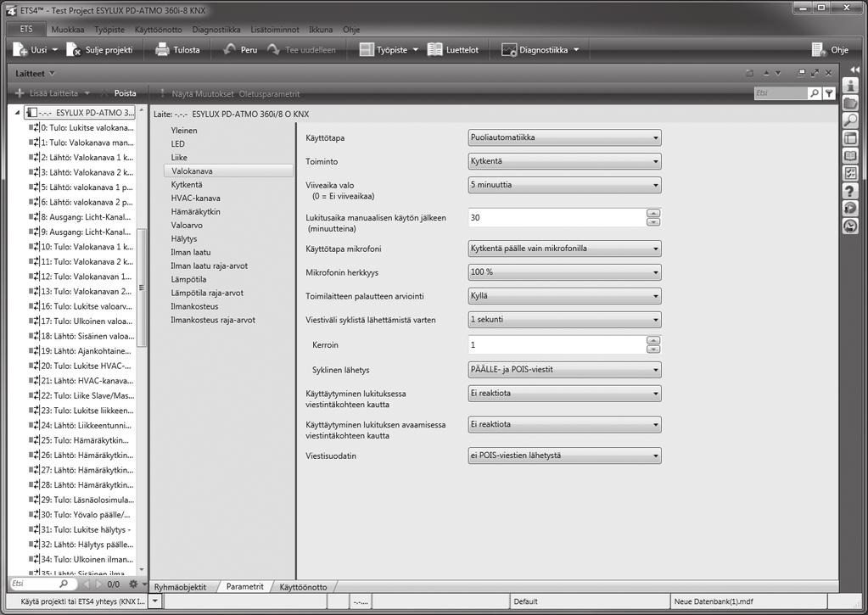Switch to the Ryhmäobjektit tab

[180, 587]
